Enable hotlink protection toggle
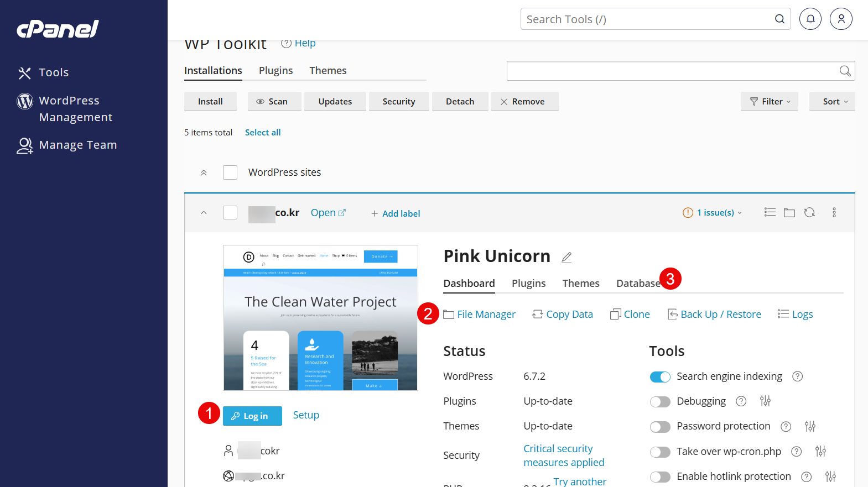Screen dimensions: 868x487 click(x=660, y=477)
